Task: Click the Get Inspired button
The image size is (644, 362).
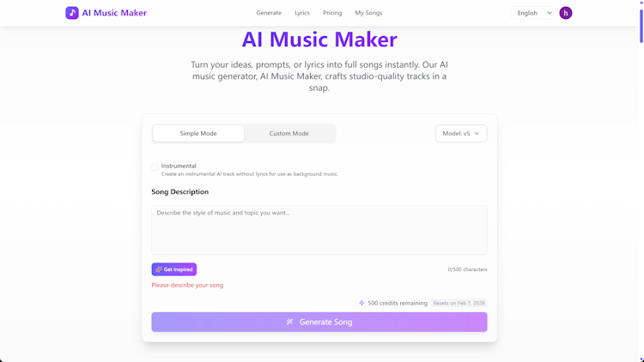Action: [173, 269]
